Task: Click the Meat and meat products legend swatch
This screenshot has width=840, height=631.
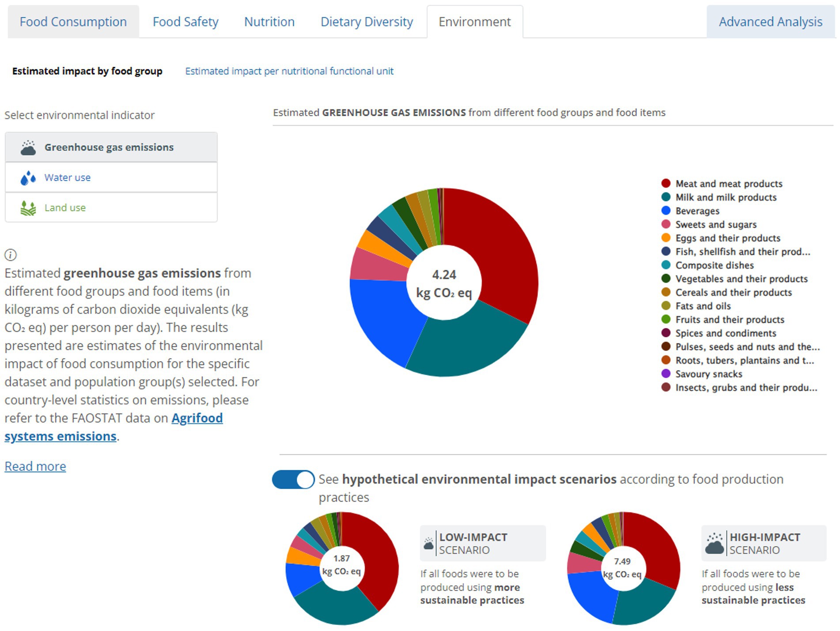Action: click(666, 184)
